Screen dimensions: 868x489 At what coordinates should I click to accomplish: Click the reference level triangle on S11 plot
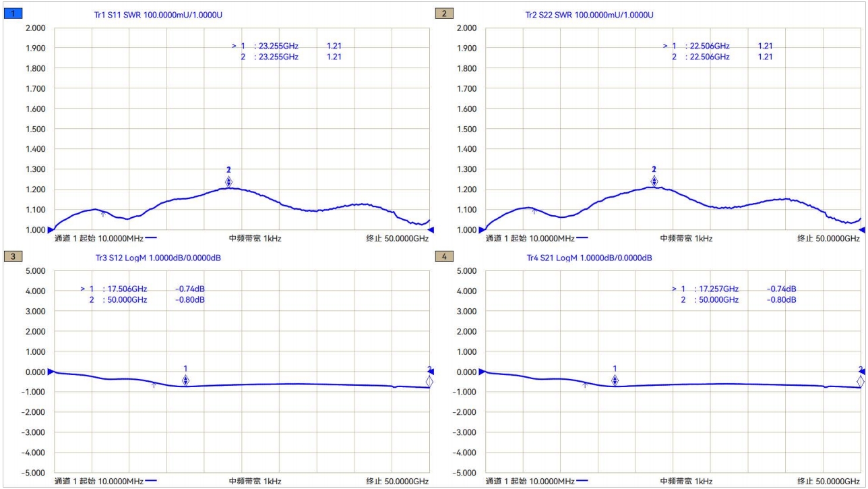51,230
